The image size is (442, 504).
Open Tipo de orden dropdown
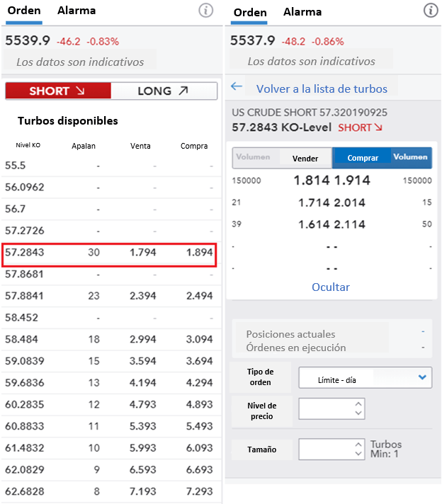(x=365, y=378)
